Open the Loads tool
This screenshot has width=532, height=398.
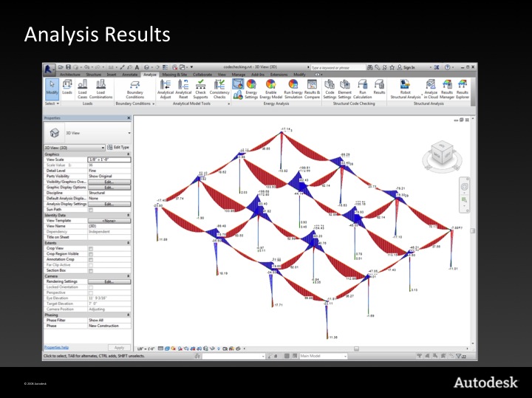point(67,87)
